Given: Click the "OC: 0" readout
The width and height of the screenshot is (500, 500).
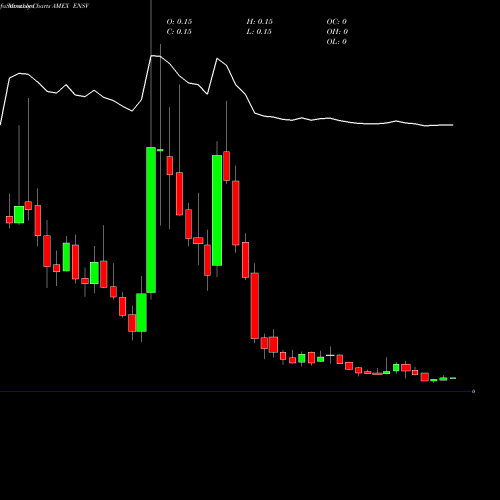Looking at the screenshot, I should (x=337, y=22).
